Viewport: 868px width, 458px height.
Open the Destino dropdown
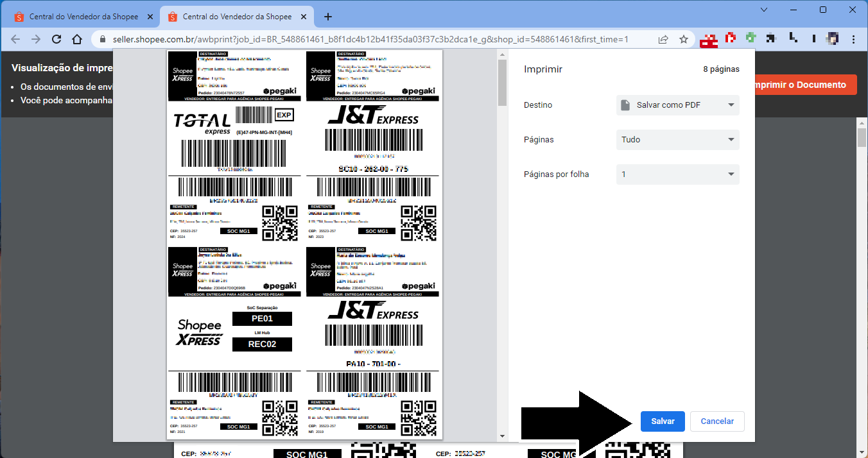(677, 105)
